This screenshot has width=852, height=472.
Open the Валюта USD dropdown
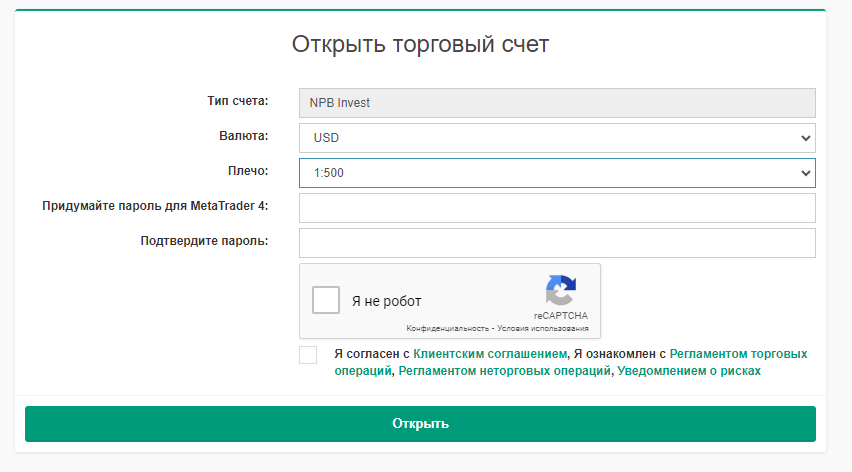[x=557, y=138]
